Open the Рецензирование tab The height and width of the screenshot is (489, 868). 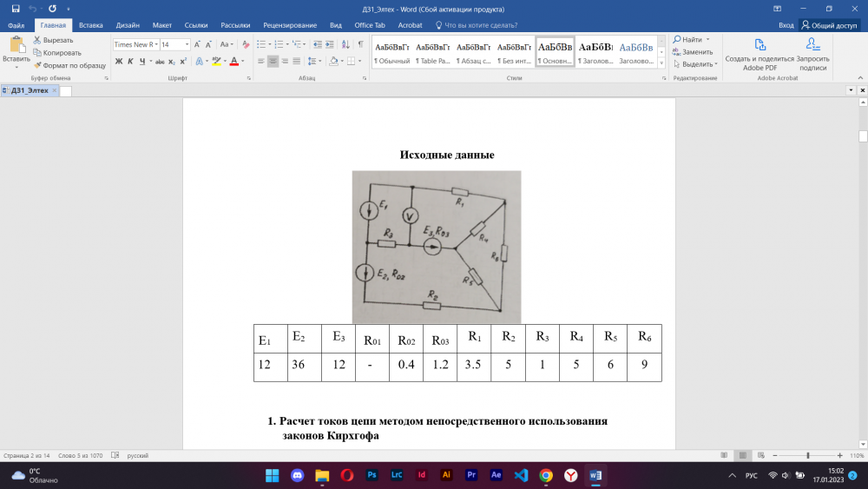pos(291,25)
